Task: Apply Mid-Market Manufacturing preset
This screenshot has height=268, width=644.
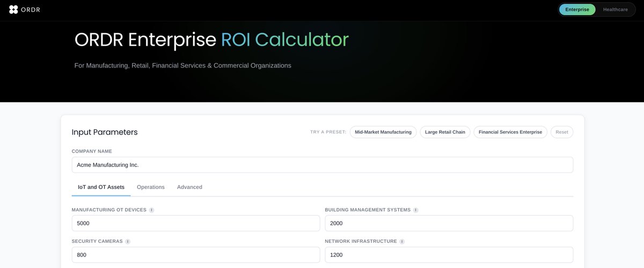Action: coord(383,132)
